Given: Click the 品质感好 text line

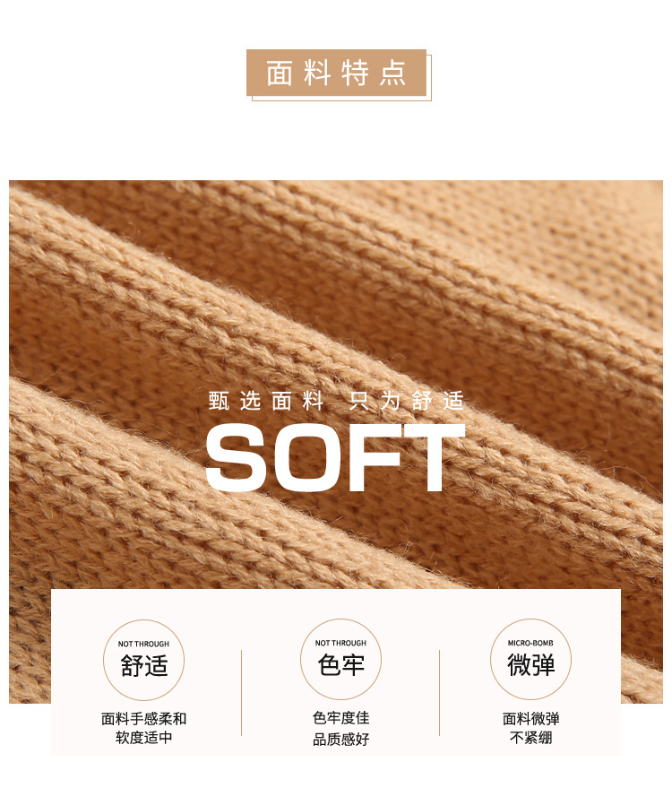Looking at the screenshot, I should (341, 740).
